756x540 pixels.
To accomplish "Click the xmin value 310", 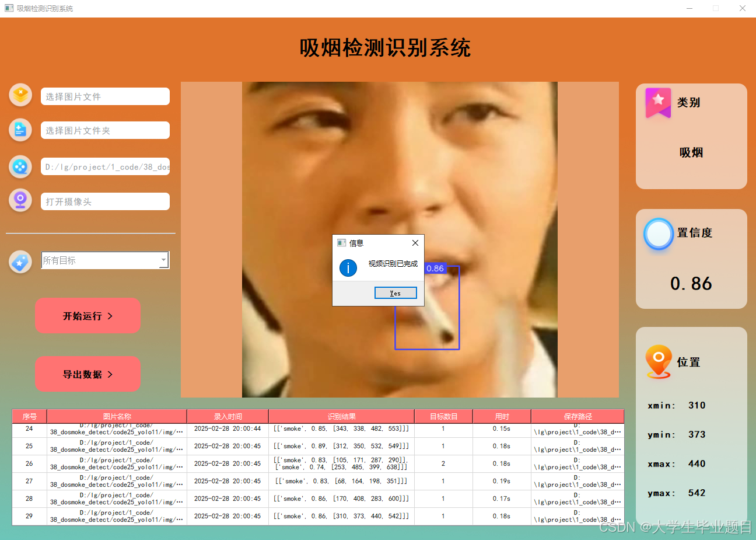I will (x=696, y=405).
